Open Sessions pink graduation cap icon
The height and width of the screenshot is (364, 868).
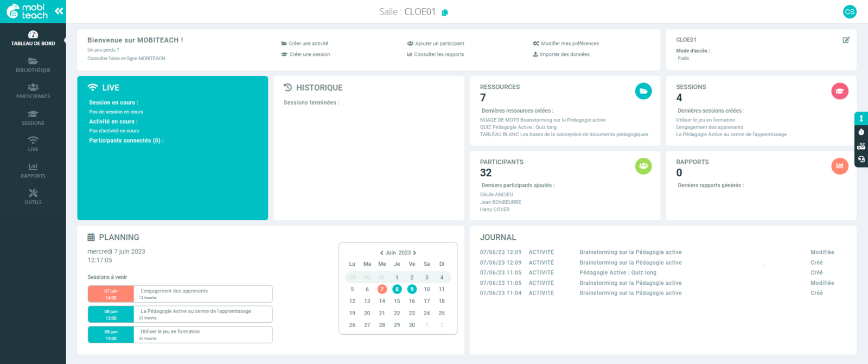click(x=839, y=91)
